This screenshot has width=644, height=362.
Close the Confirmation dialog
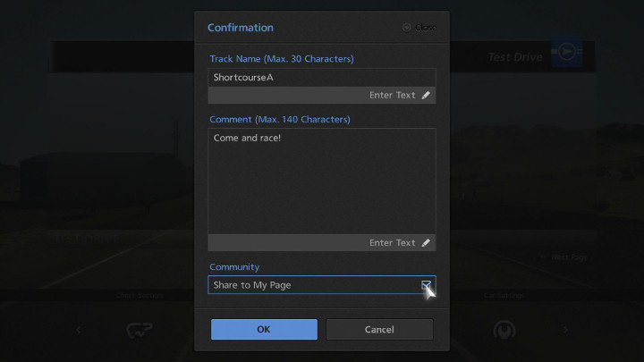point(420,28)
